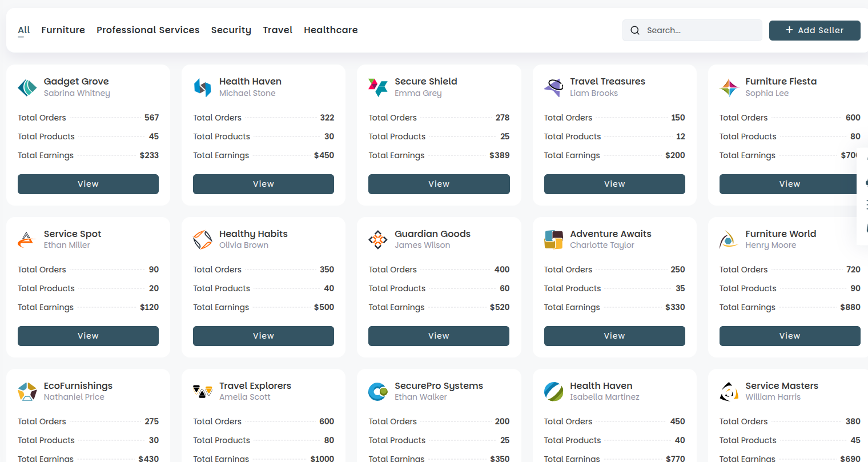Switch to the Furniture tab
This screenshot has height=462, width=868.
[63, 30]
